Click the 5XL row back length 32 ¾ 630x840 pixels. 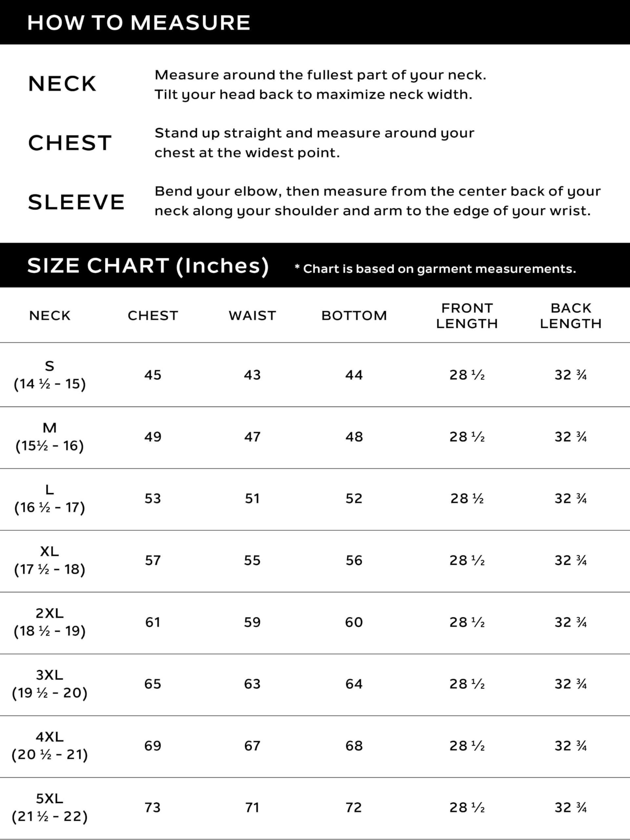[x=571, y=808]
